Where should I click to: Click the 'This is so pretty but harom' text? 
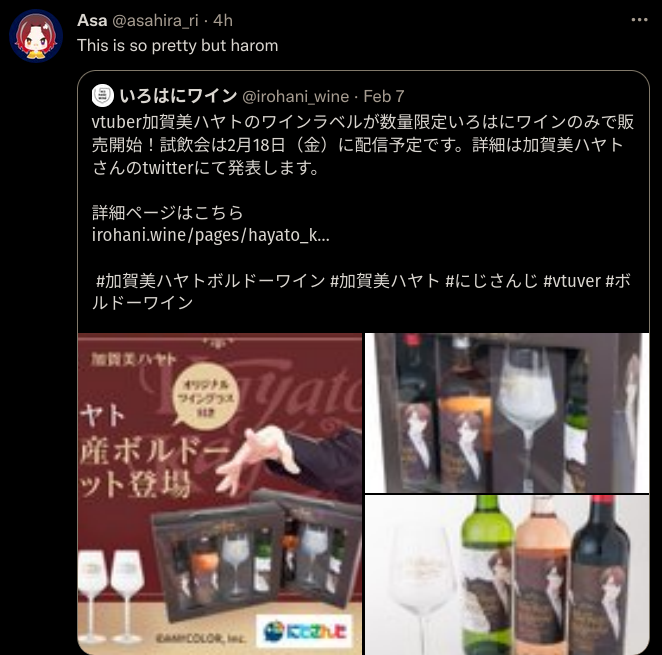[x=178, y=46]
